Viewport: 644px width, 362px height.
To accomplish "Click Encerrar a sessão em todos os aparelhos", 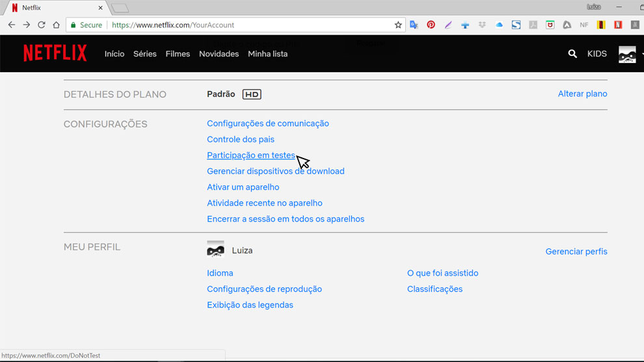I will click(286, 219).
